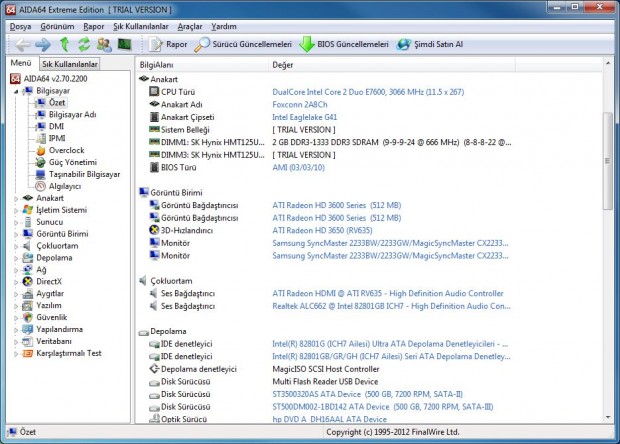Screen dimensions: 620x444
Task: Open the Foxconn 2A8Ch link
Action: pos(300,105)
